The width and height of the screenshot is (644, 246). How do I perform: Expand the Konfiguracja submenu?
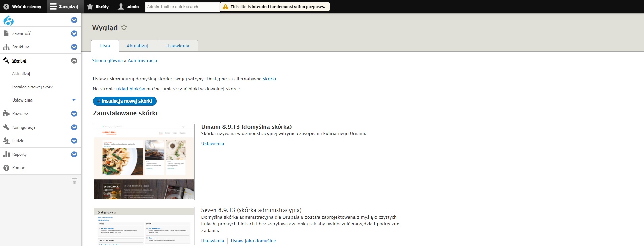click(74, 127)
